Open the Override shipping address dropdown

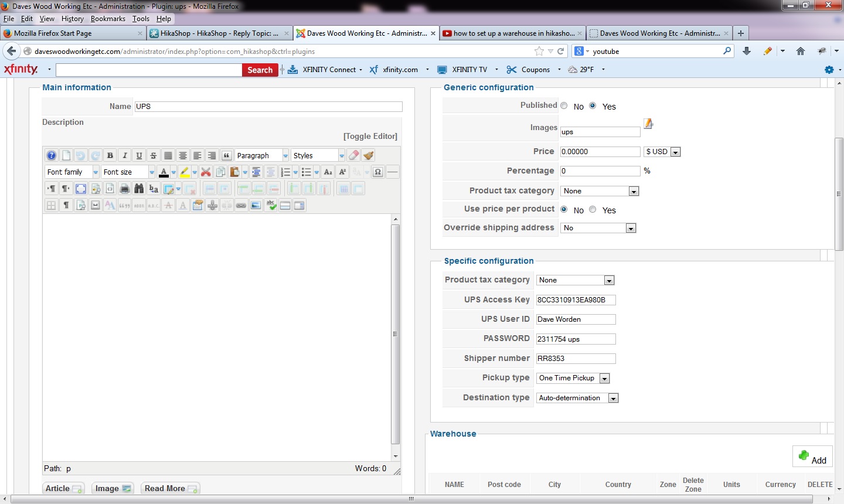pyautogui.click(x=598, y=228)
